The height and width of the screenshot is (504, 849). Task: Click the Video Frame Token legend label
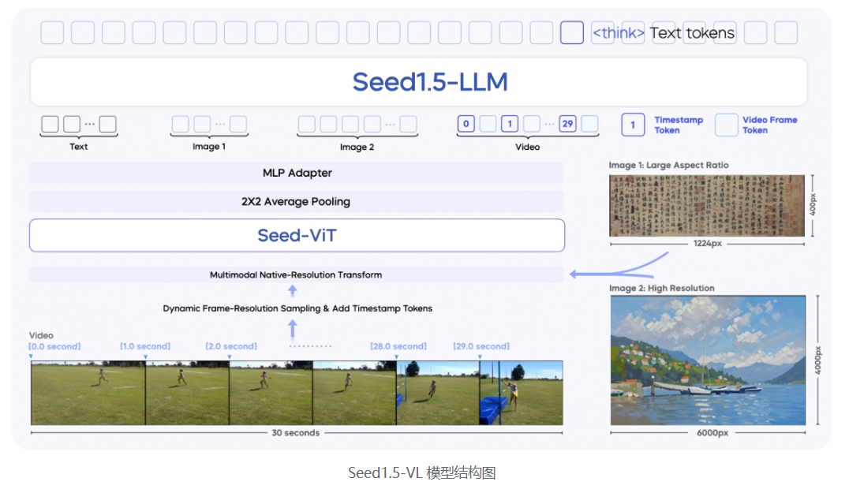point(769,125)
